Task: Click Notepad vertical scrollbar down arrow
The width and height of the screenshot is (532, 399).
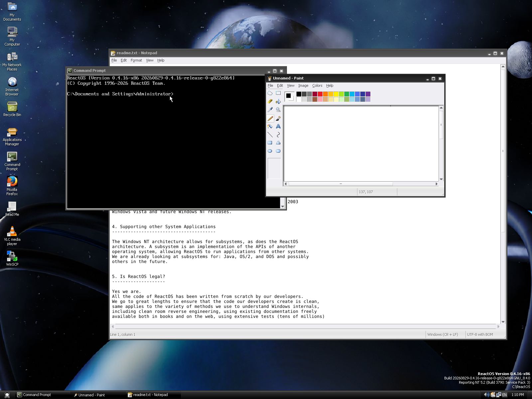Action: [503, 322]
